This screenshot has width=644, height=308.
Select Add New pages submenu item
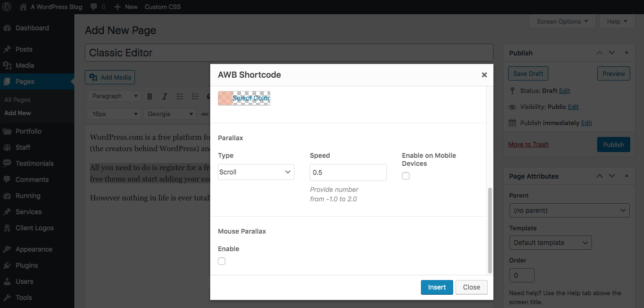18,113
